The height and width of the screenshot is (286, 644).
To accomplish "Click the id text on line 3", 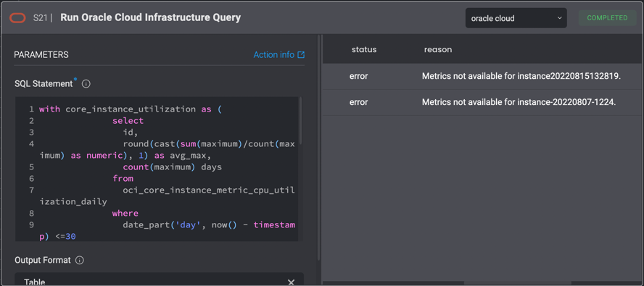I will click(x=131, y=133).
